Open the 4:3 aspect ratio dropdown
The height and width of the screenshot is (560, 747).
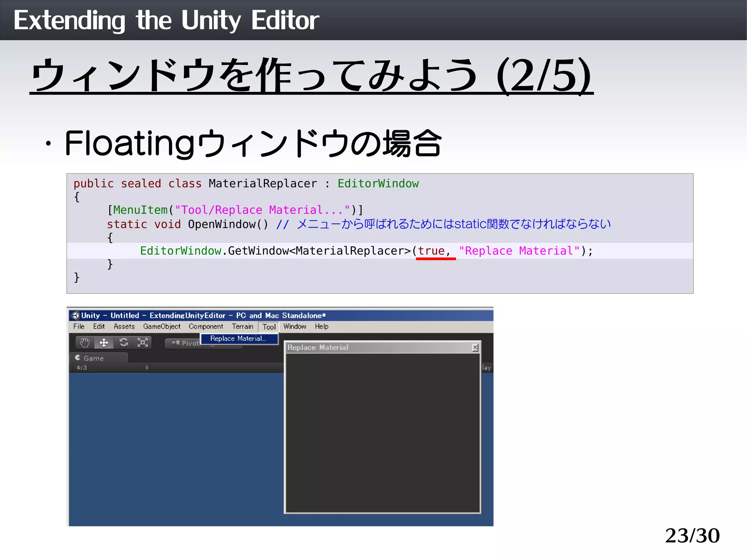[112, 368]
